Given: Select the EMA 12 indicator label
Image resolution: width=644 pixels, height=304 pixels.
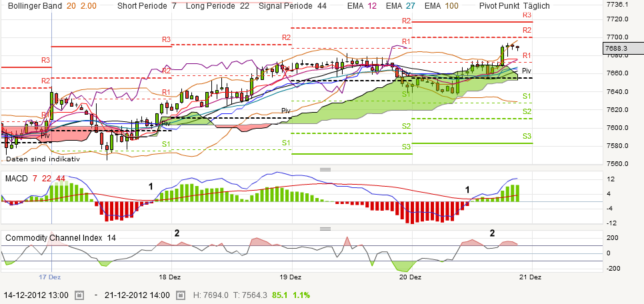Looking at the screenshot, I should pos(363,6).
